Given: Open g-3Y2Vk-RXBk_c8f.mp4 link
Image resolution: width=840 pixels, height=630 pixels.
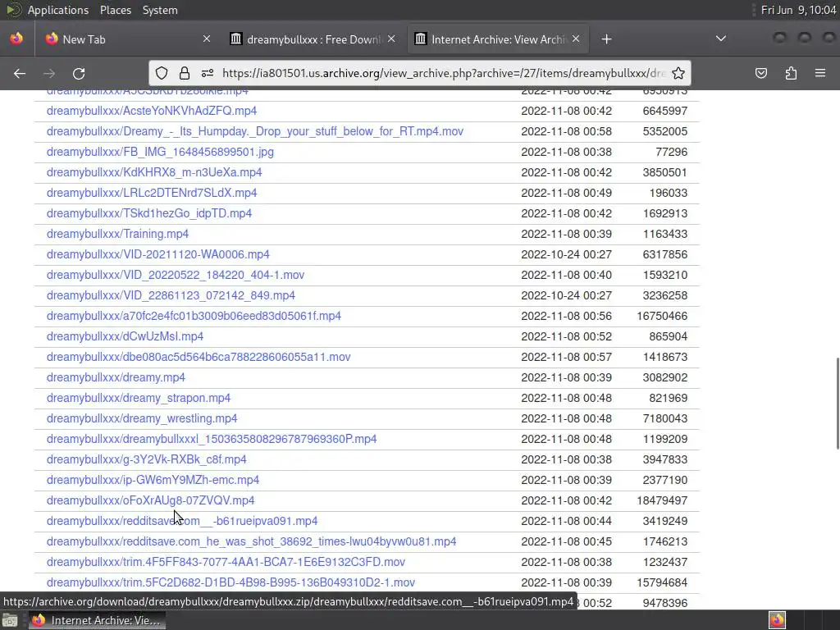Looking at the screenshot, I should point(147,459).
